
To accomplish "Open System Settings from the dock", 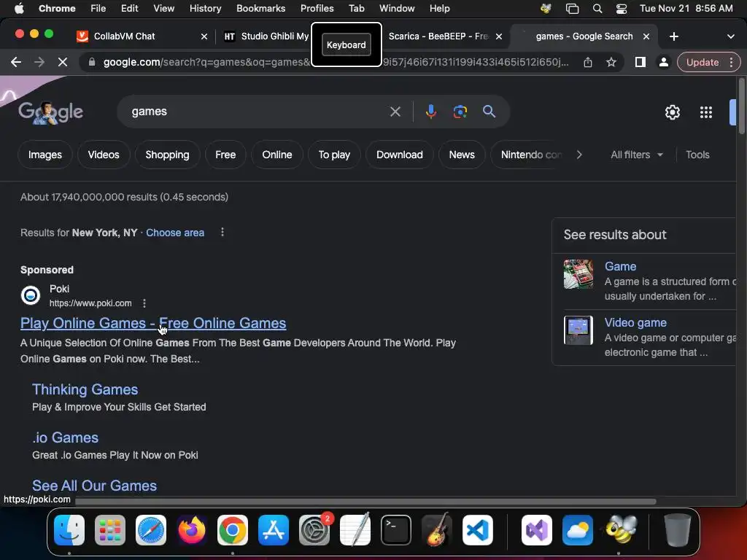I will (314, 530).
